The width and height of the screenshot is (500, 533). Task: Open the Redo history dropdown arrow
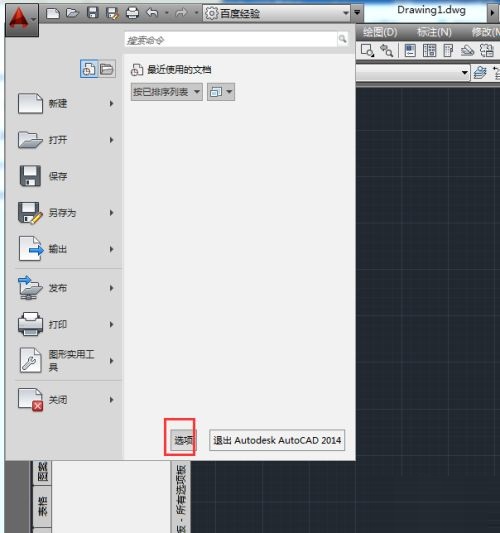[196, 13]
